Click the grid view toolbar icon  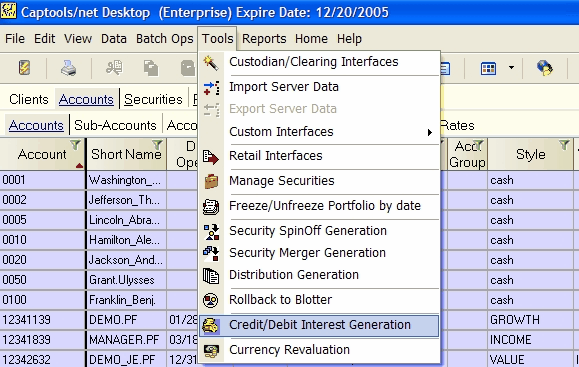point(488,68)
